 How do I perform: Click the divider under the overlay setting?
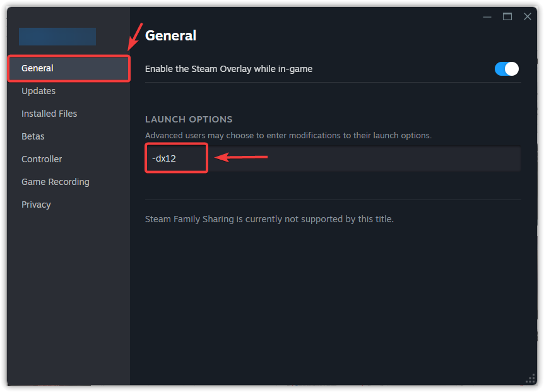point(333,84)
